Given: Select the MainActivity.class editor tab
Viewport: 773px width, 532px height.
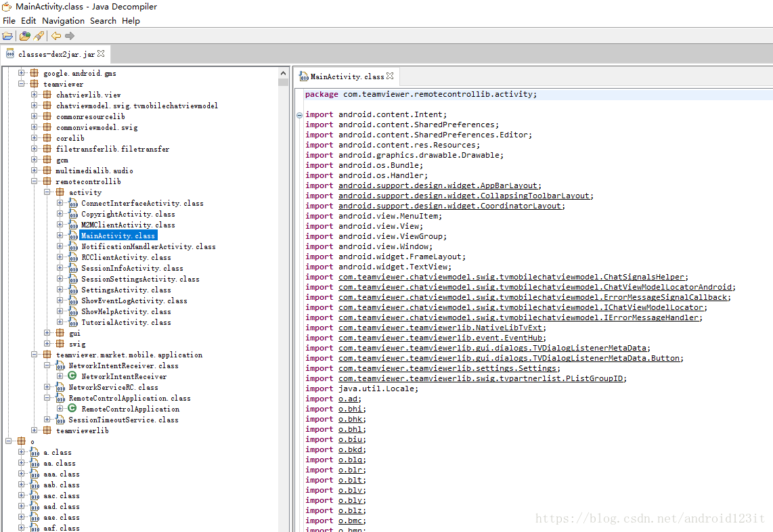Looking at the screenshot, I should [x=347, y=76].
